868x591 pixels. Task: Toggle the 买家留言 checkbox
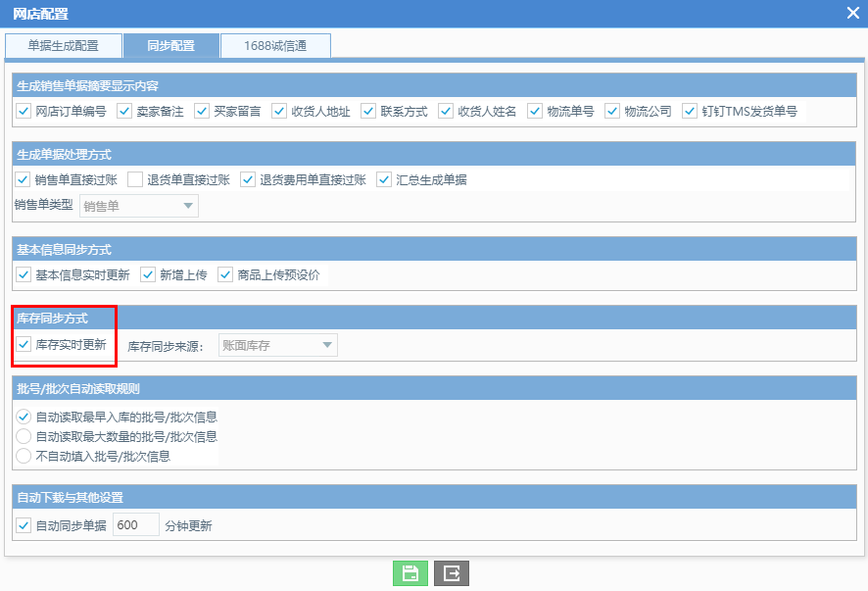click(x=202, y=112)
